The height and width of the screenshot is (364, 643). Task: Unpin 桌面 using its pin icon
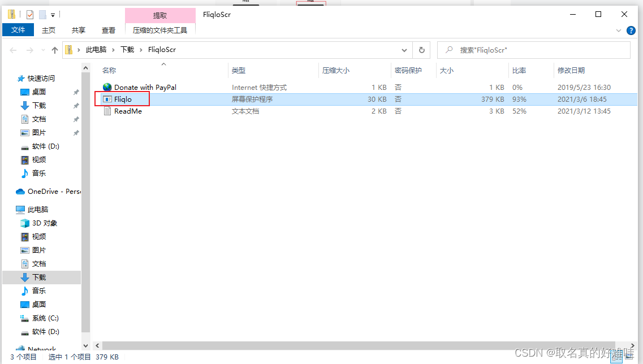(76, 92)
